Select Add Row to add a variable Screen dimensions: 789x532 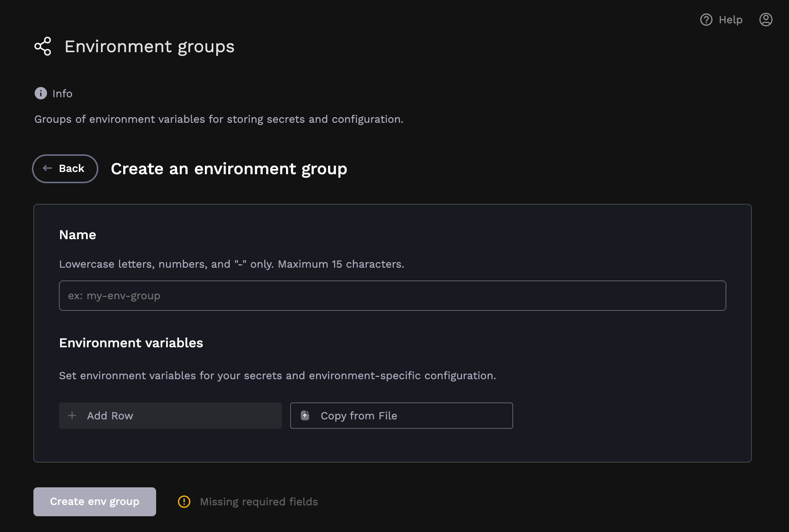(x=170, y=415)
